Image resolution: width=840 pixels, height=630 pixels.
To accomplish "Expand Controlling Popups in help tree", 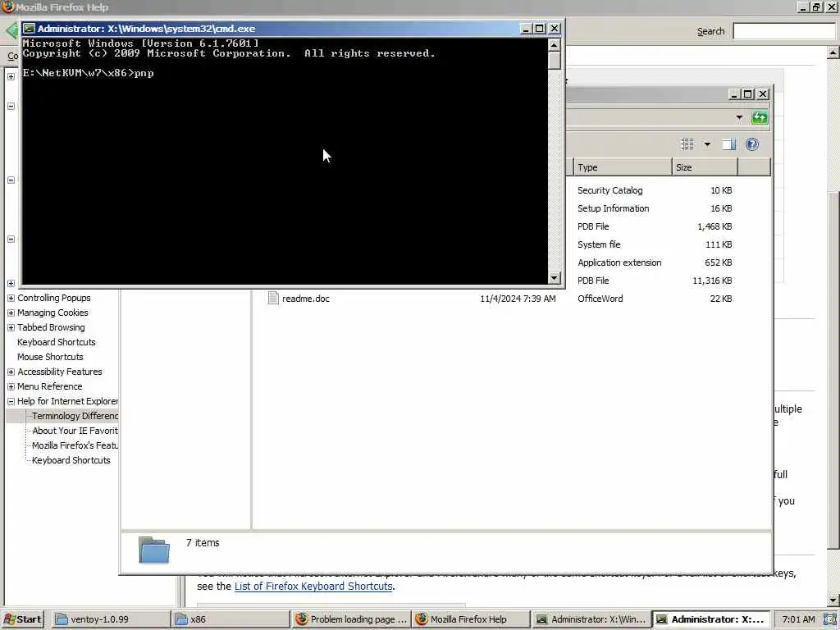I will (x=11, y=298).
